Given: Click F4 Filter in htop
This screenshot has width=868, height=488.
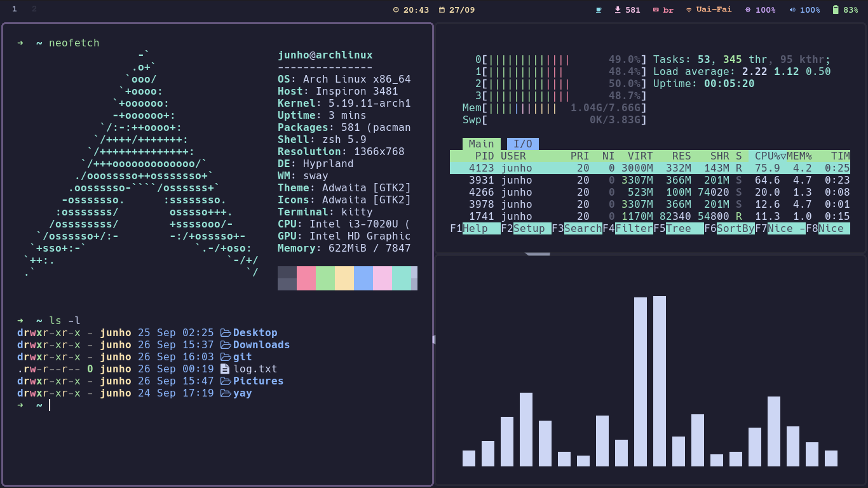Looking at the screenshot, I should pyautogui.click(x=627, y=229).
